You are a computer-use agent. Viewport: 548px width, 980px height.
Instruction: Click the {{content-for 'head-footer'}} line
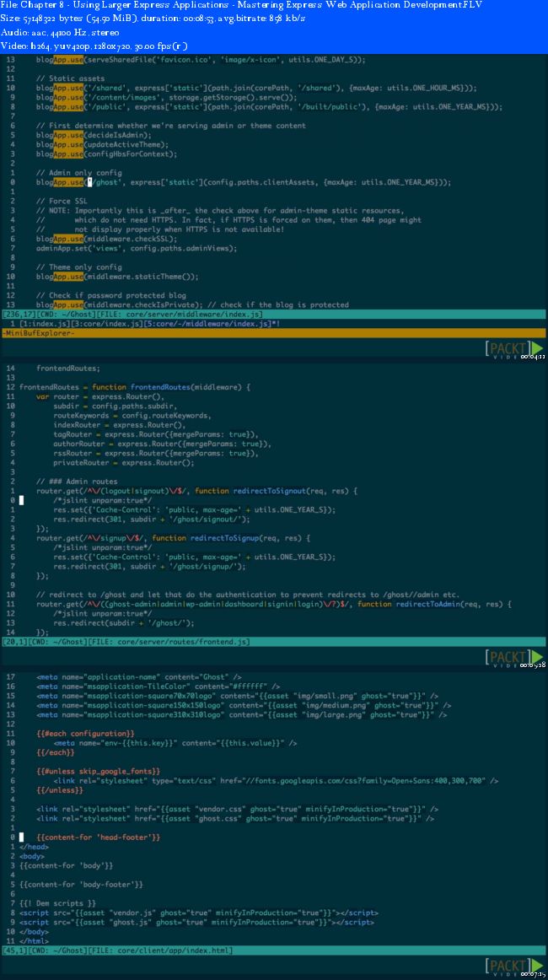tap(98, 837)
